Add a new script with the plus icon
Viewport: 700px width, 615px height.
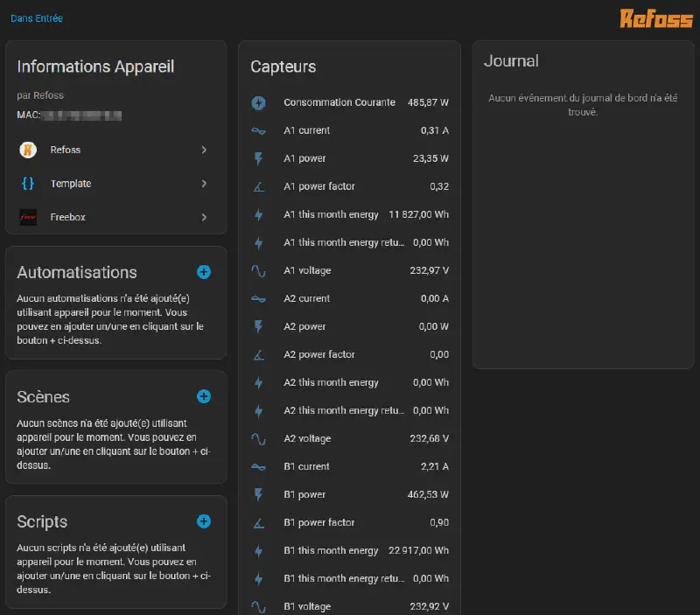[204, 521]
